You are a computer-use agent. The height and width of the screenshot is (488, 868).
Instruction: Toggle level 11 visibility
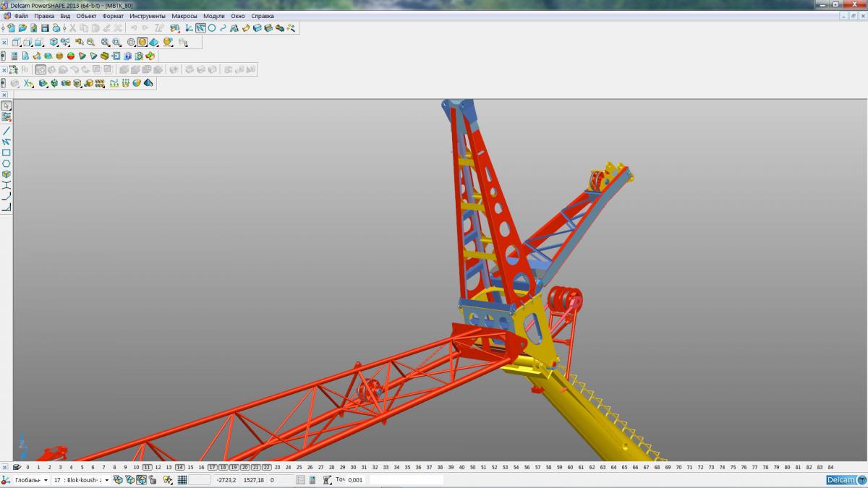147,467
